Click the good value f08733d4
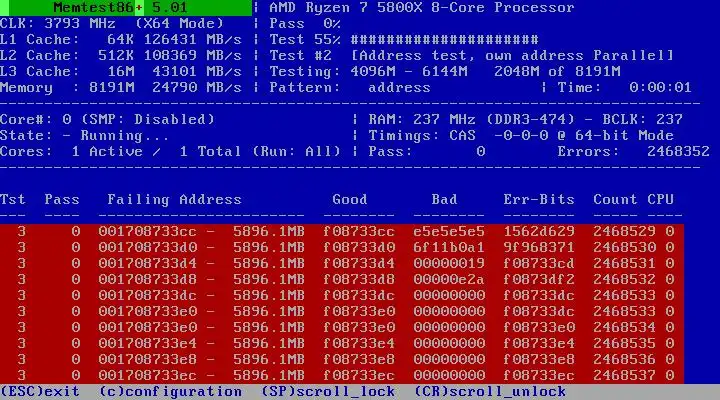The image size is (720, 400). (359, 264)
